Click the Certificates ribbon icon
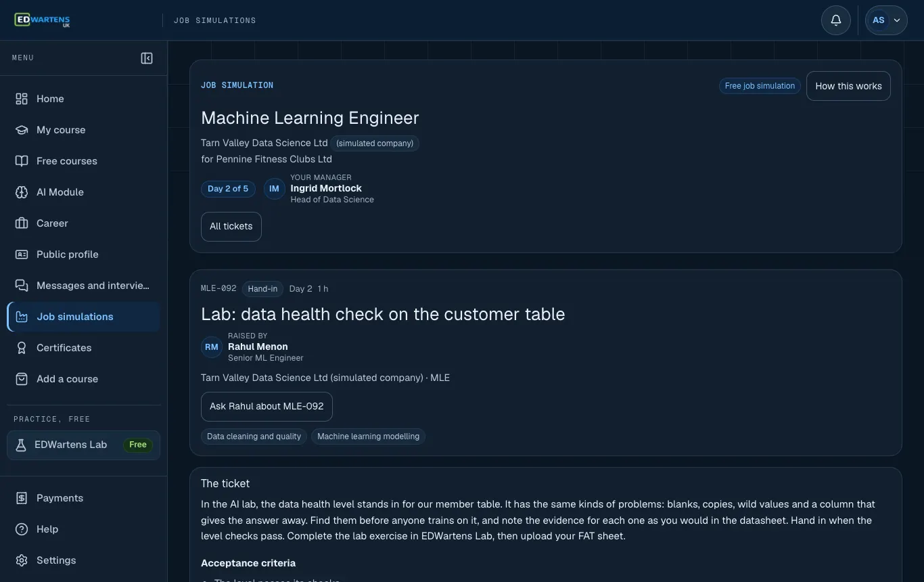Image resolution: width=924 pixels, height=582 pixels. point(22,348)
